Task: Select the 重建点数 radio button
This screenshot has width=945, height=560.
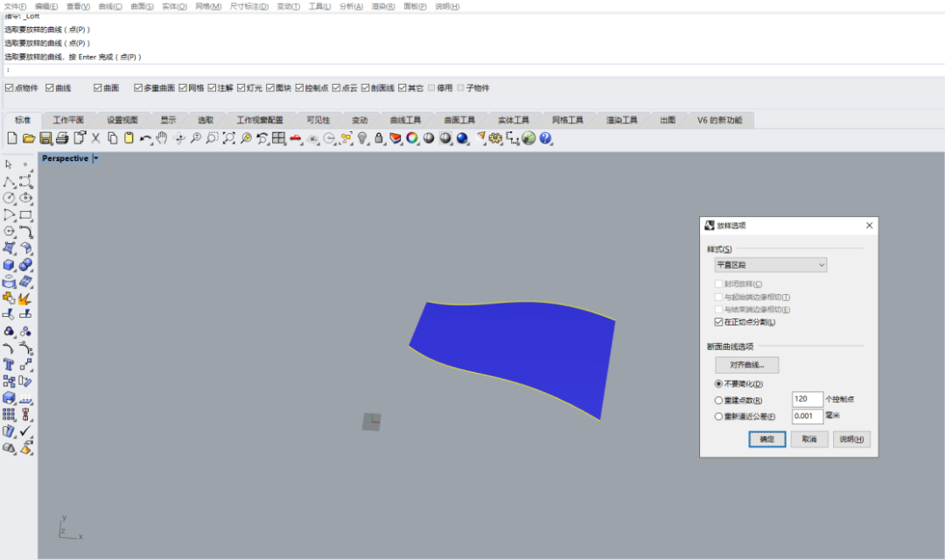Action: tap(719, 399)
